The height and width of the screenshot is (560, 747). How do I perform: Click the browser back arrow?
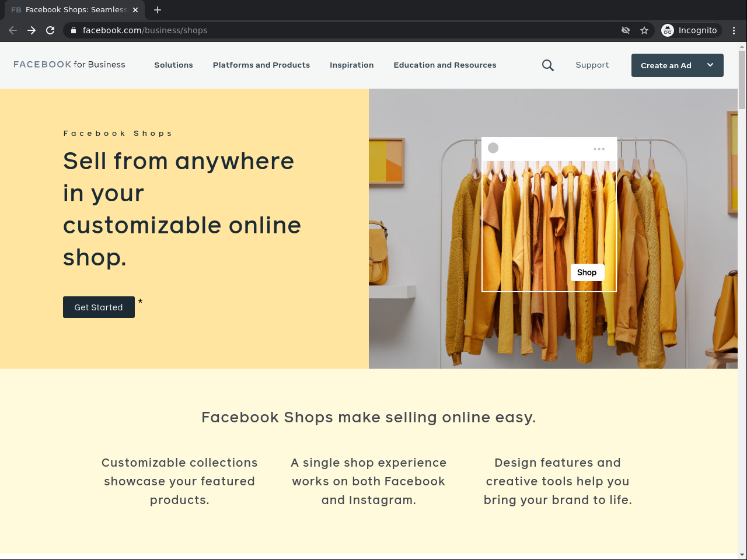pos(13,30)
